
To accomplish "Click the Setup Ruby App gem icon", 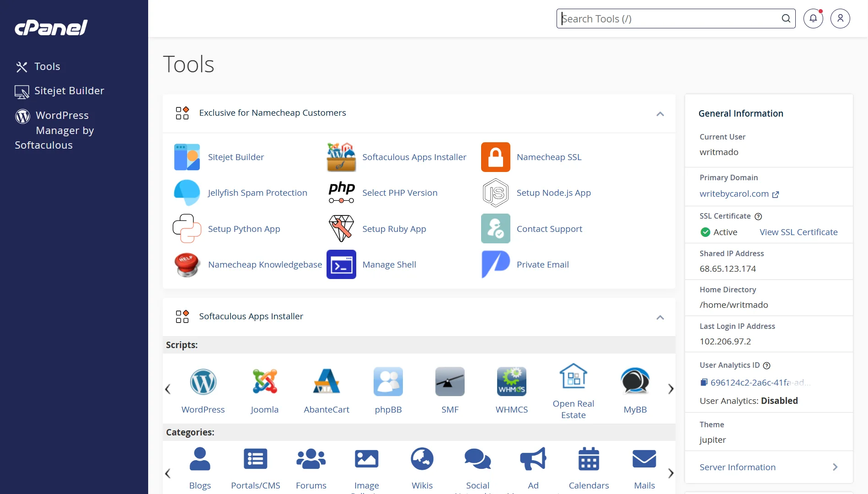I will coord(341,228).
